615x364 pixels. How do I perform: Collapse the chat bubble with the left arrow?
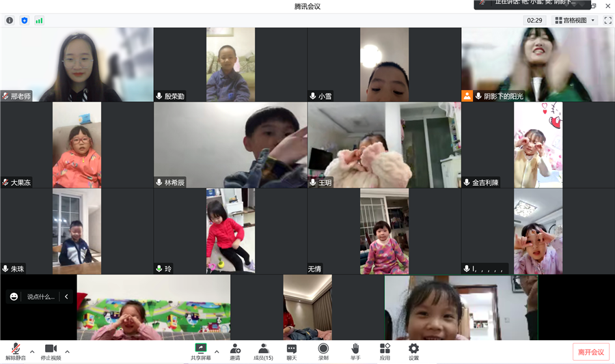coord(66,296)
